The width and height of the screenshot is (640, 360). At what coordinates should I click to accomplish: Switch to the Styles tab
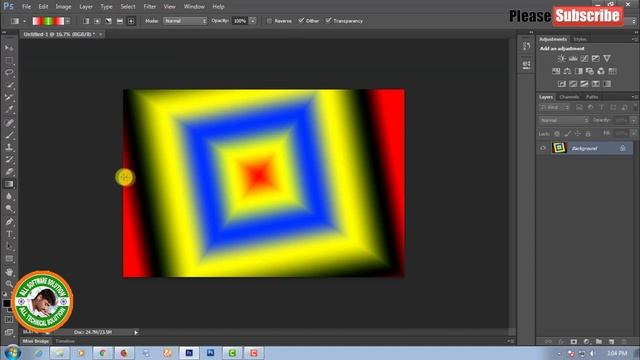[580, 39]
